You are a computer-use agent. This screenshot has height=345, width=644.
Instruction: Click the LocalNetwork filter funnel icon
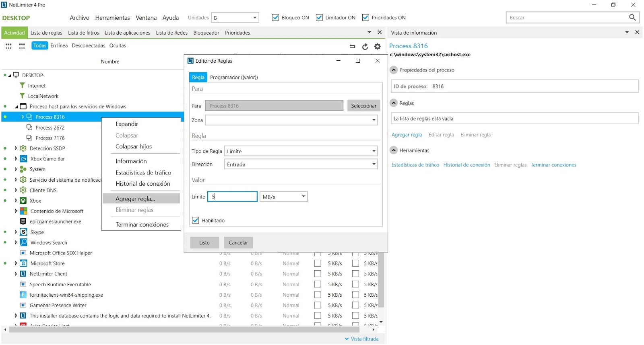point(23,96)
